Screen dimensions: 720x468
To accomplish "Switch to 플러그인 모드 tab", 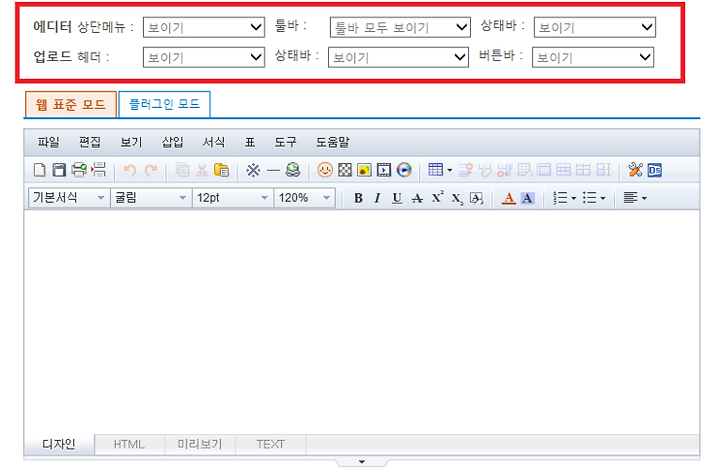I will click(x=164, y=104).
